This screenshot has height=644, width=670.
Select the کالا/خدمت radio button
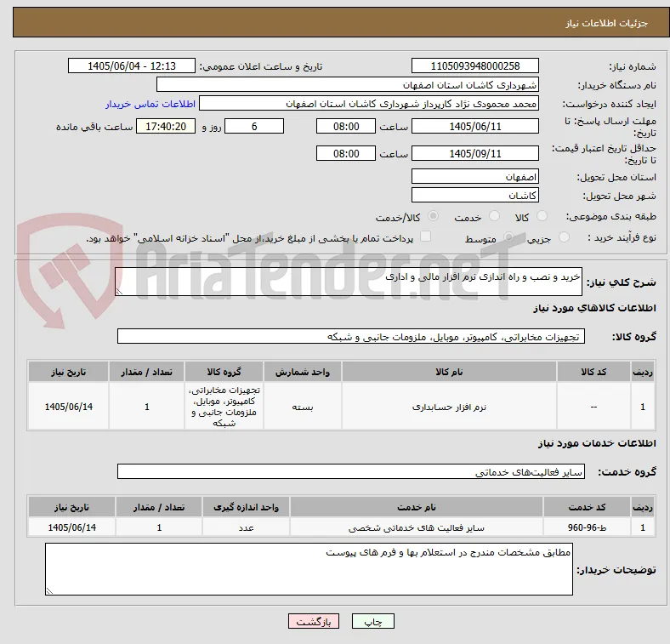[x=433, y=216]
